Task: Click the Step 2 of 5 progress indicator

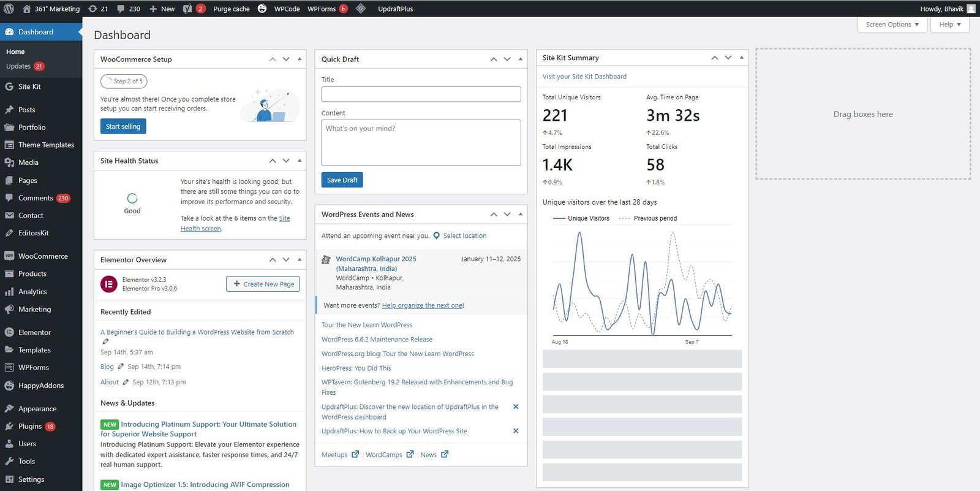Action: (124, 81)
